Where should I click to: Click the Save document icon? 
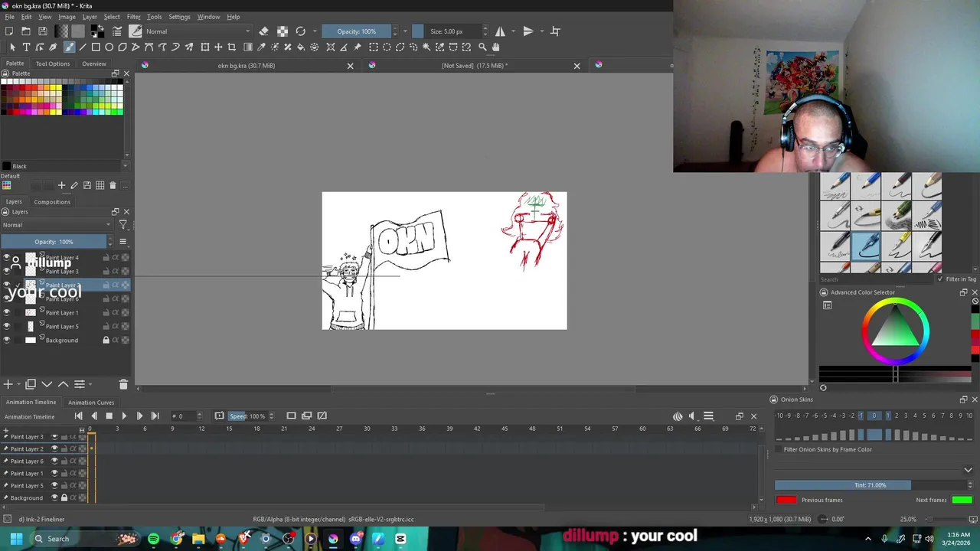pos(43,31)
